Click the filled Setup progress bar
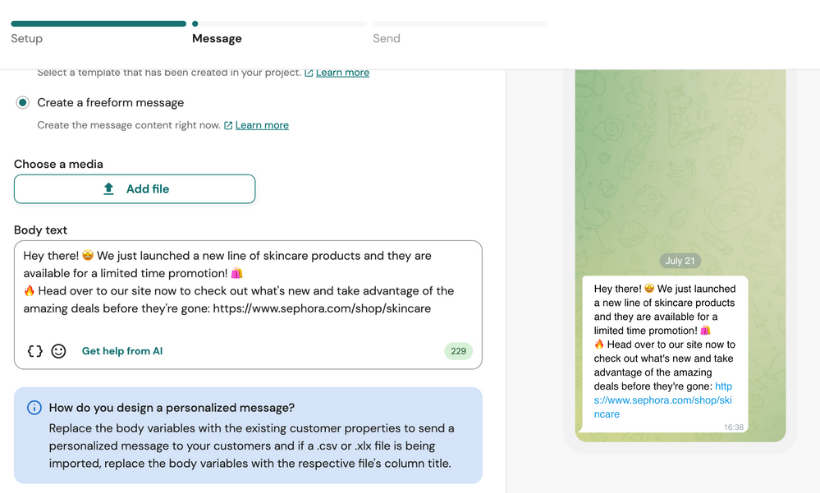The height and width of the screenshot is (493, 820). point(98,23)
